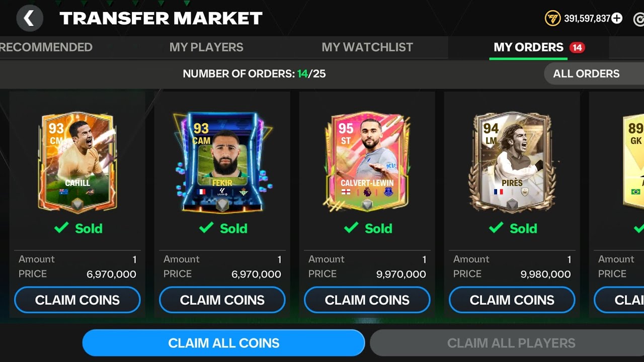644x362 pixels.
Task: Go back with the left arrow icon
Action: (29, 19)
